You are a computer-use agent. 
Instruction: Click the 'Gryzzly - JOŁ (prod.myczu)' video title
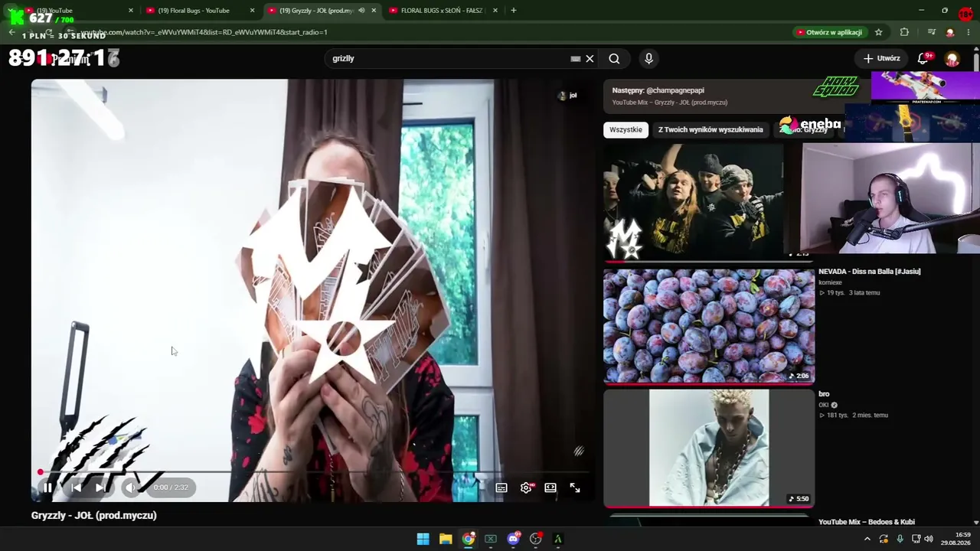click(x=94, y=516)
